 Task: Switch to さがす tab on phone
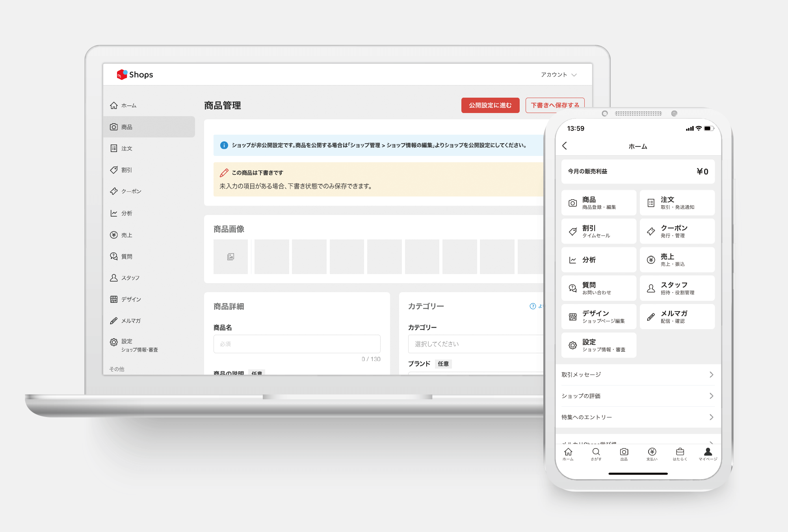pyautogui.click(x=596, y=454)
